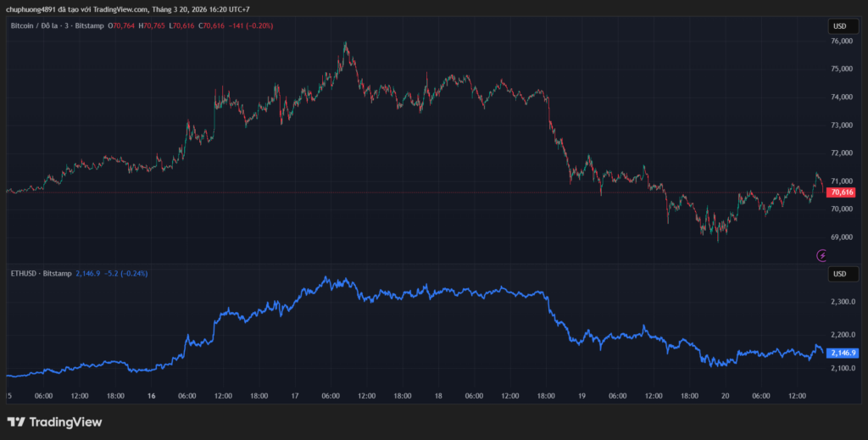
Task: Click the 76,000 price axis label
Action: coord(843,42)
